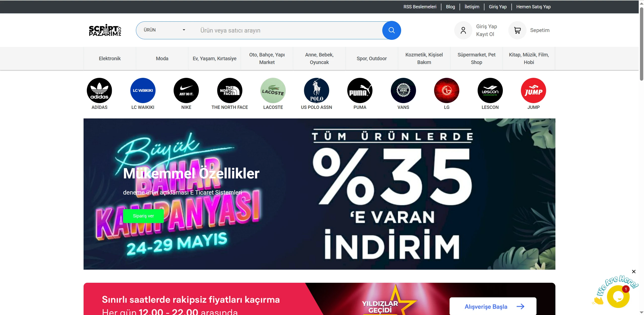
Task: Select the Lescon brand logo
Action: click(490, 90)
